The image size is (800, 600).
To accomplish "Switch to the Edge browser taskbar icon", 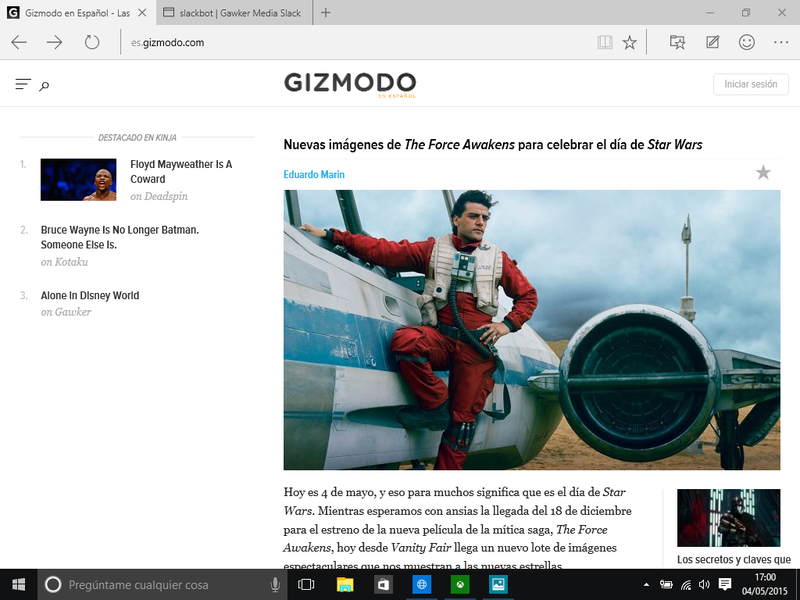I will (x=421, y=585).
